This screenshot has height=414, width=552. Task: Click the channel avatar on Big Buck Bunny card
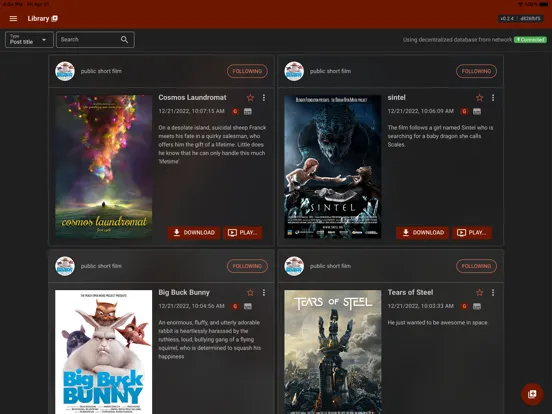(x=65, y=266)
